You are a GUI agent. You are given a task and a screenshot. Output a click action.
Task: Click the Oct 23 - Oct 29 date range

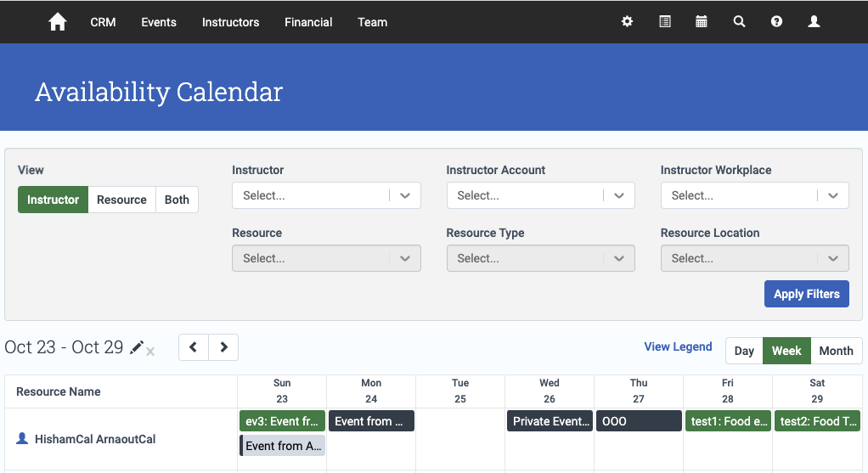[x=64, y=347]
